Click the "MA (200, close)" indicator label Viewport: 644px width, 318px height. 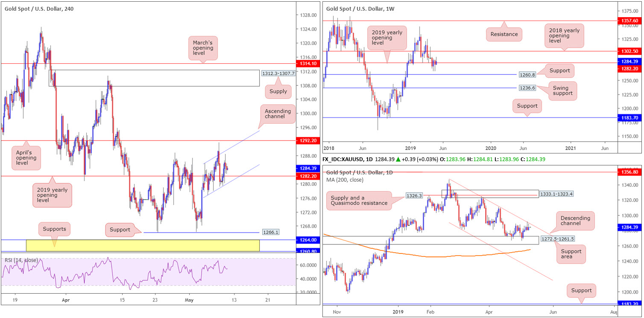pos(345,180)
